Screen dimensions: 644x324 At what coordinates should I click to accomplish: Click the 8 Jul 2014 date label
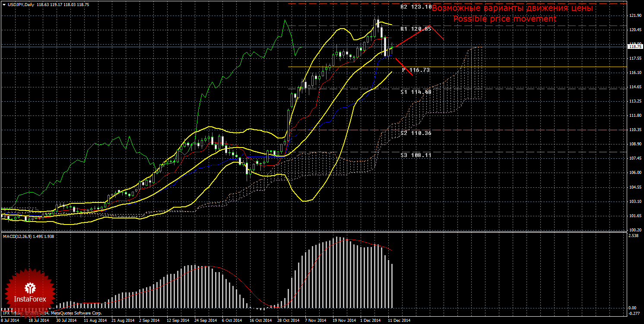10,321
